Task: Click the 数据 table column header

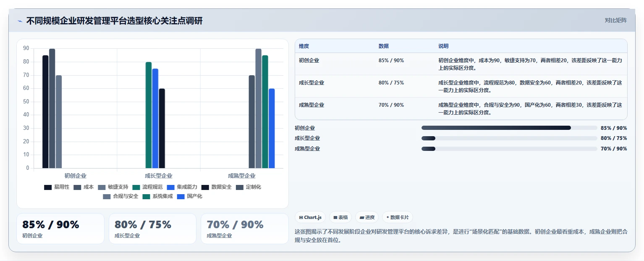Action: [384, 46]
